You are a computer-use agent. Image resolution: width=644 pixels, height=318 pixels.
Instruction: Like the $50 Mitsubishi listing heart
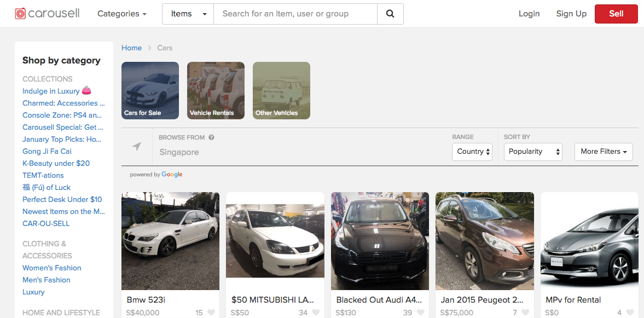(316, 313)
